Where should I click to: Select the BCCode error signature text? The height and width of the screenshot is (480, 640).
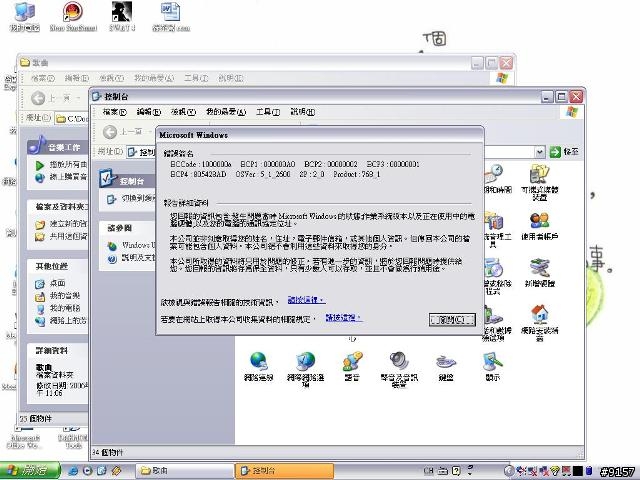tap(200, 164)
